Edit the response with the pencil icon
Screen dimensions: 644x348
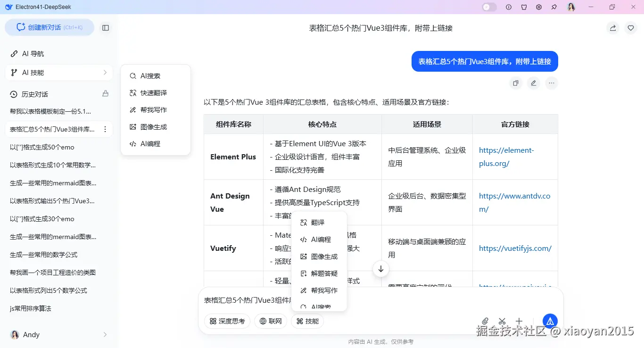533,83
